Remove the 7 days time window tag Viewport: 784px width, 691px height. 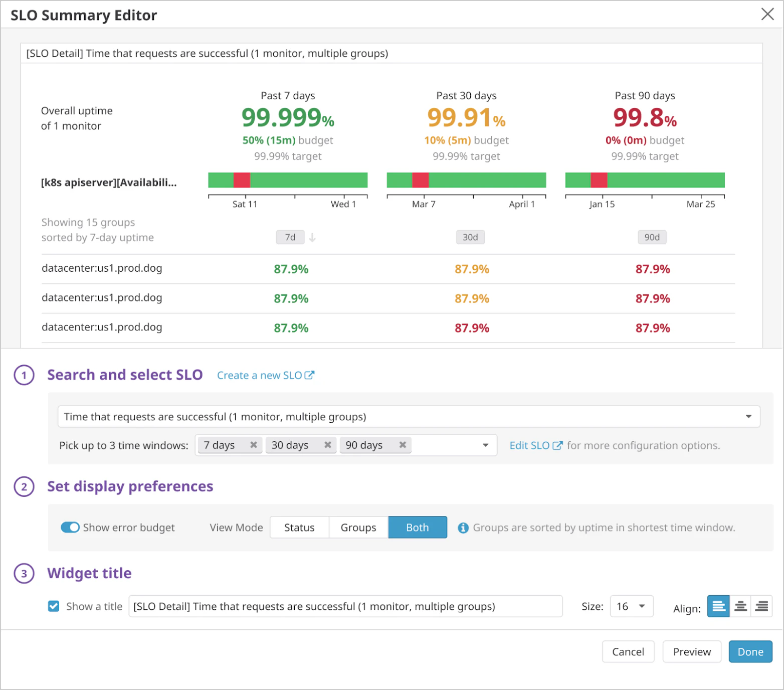click(x=254, y=445)
